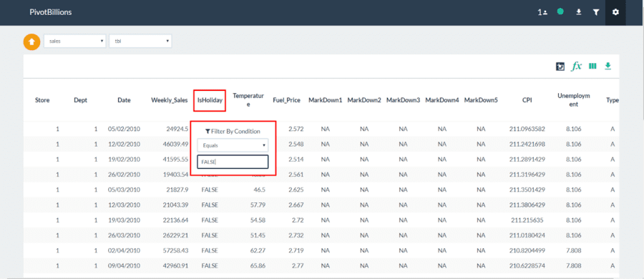Click CPI value 210.6228574
This screenshot has width=644, height=279.
pyautogui.click(x=527, y=266)
